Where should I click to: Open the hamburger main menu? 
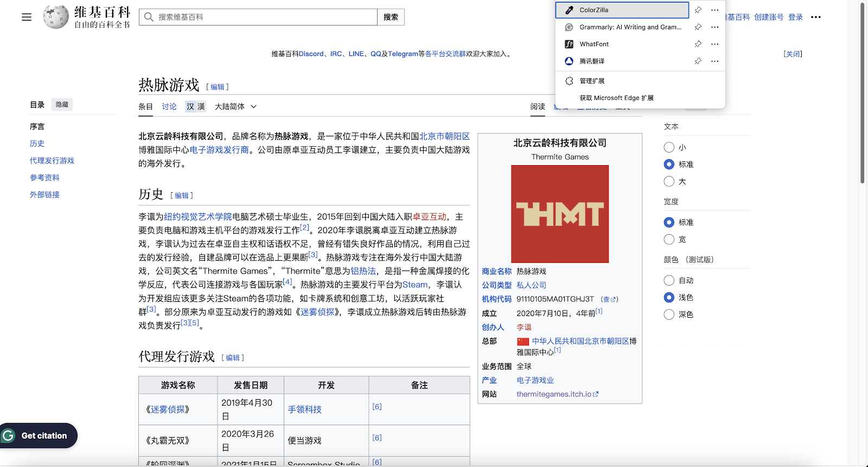tap(27, 17)
